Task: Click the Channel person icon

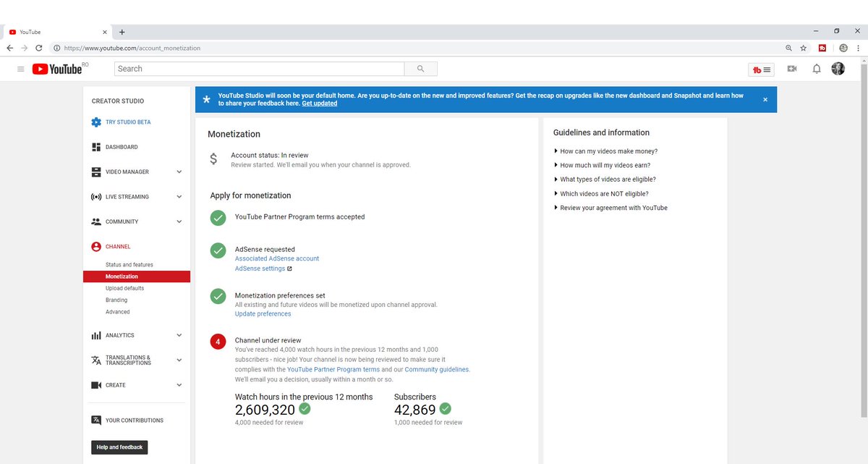Action: (96, 247)
